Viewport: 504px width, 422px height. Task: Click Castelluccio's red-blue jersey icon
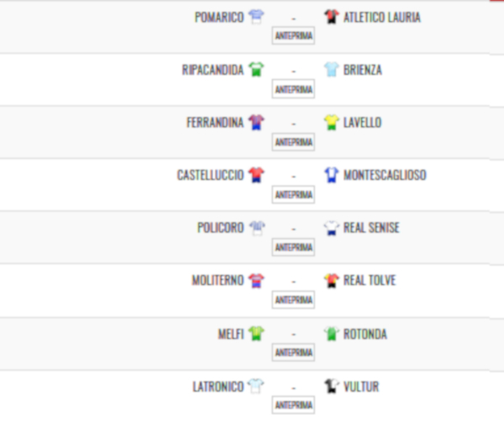point(256,175)
